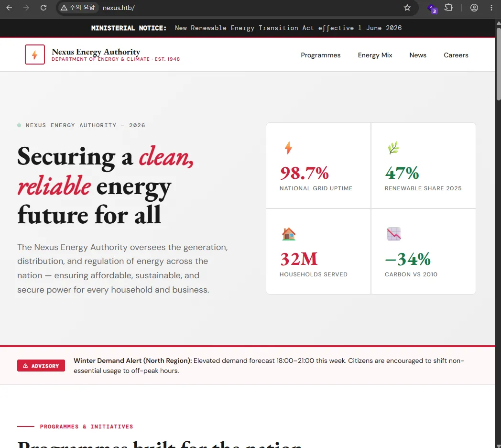
Task: Click the HOUSEHOLDS SERVED label
Action: click(314, 274)
